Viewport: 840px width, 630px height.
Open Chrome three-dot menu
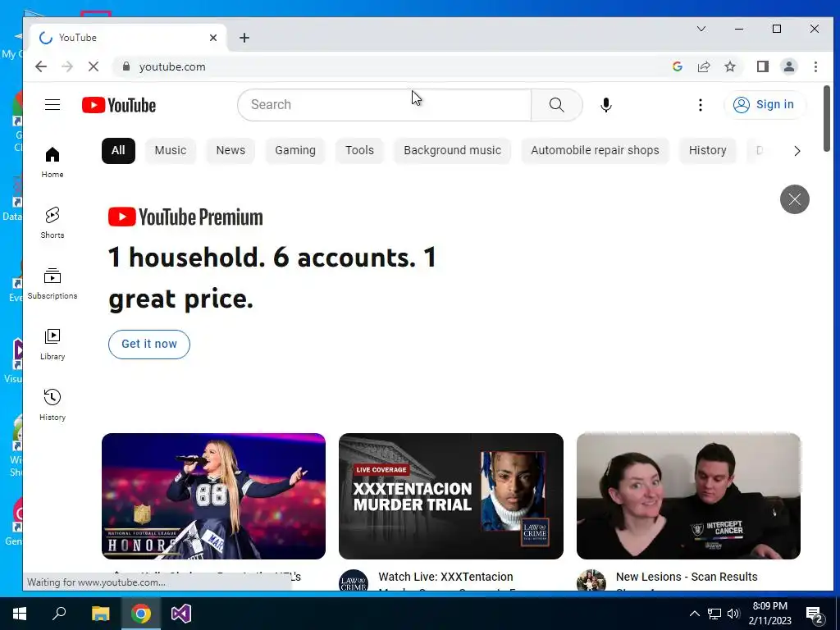pos(815,66)
